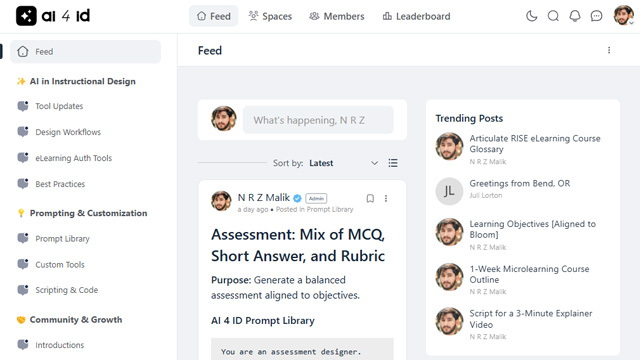
Task: Open Design Workflows space
Action: click(x=68, y=132)
